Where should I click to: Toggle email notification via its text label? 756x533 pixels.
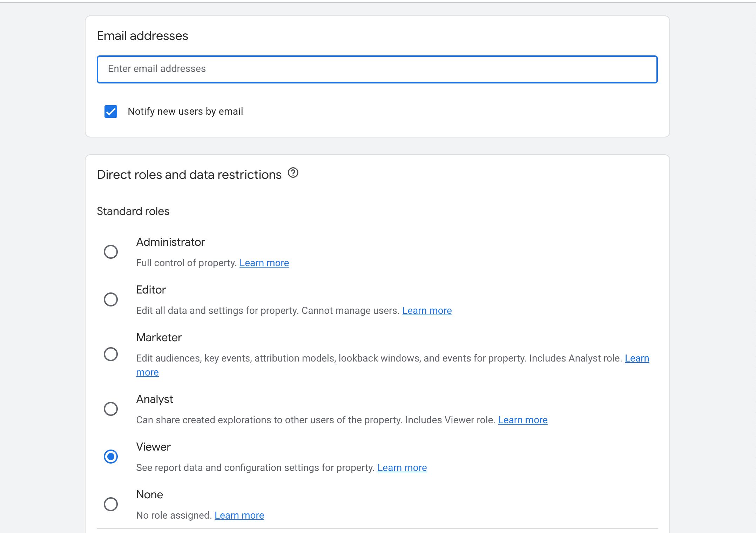tap(185, 111)
